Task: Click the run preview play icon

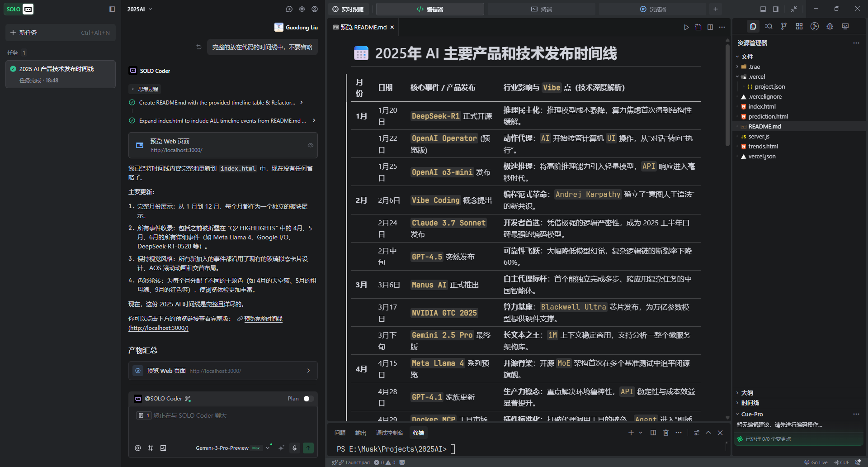Action: pos(686,27)
